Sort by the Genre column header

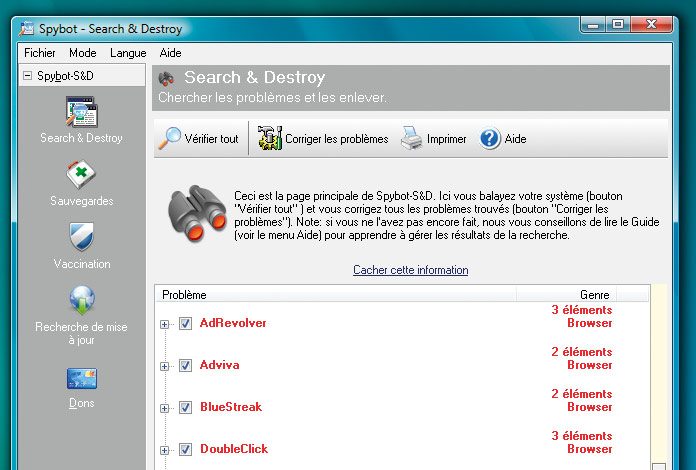click(x=567, y=294)
